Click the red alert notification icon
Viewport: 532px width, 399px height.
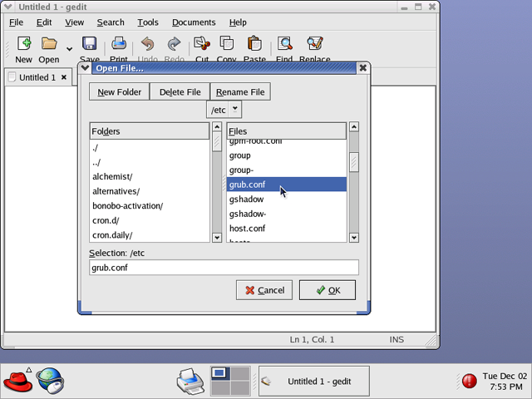coord(470,382)
